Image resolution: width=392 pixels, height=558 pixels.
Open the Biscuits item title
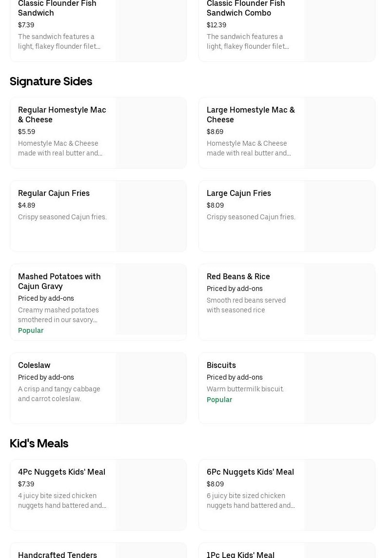pos(221,365)
